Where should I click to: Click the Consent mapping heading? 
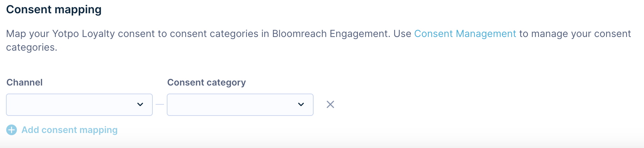(54, 9)
